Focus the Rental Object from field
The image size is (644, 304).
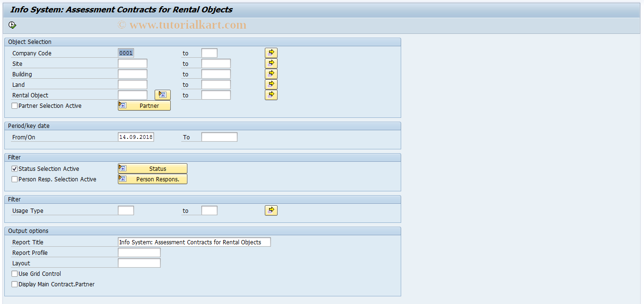133,95
